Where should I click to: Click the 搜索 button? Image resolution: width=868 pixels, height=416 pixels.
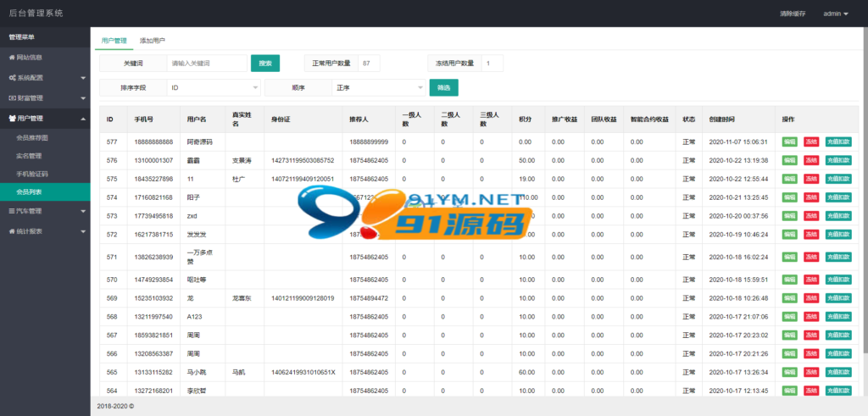[x=265, y=64]
